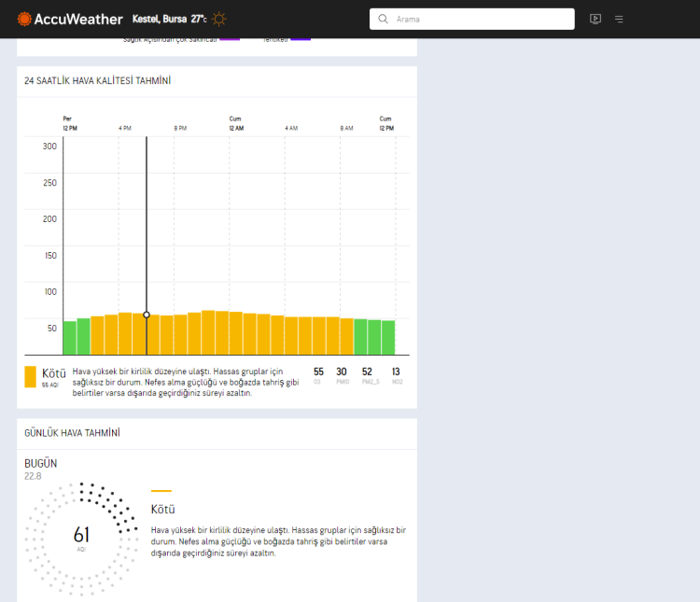
Task: Select the Bugün daily forecast entry
Action: tap(41, 463)
